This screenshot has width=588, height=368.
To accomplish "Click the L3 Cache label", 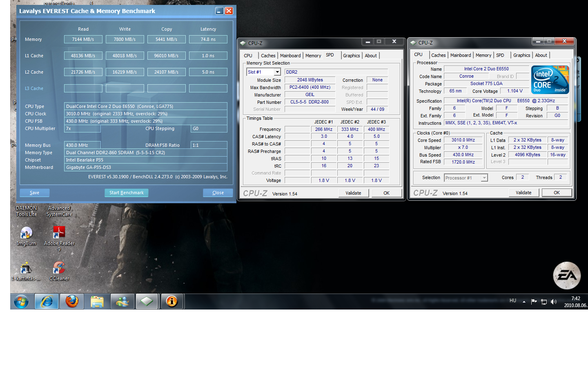I will [34, 88].
